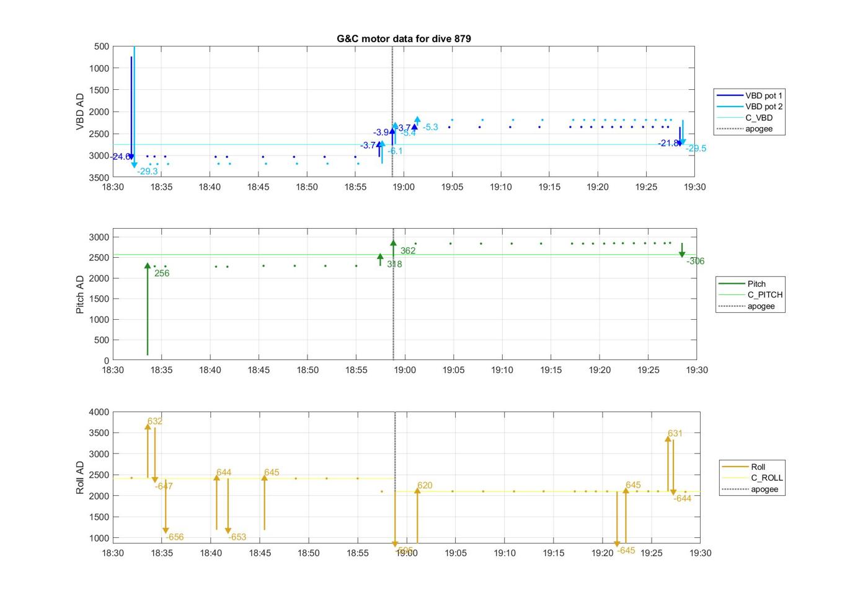Click the title 'G&C motor data for dive 879'
Screen dimensions: 868x611
[x=404, y=38]
